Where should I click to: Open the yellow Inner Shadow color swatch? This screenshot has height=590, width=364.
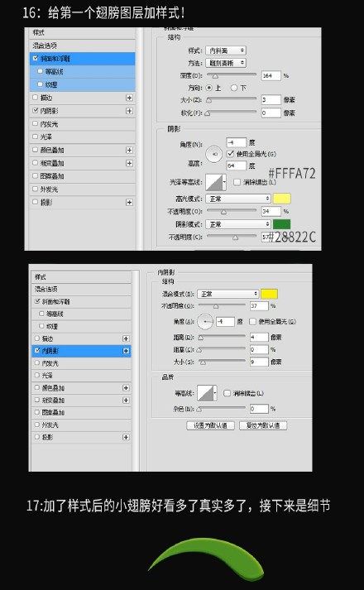pyautogui.click(x=269, y=294)
